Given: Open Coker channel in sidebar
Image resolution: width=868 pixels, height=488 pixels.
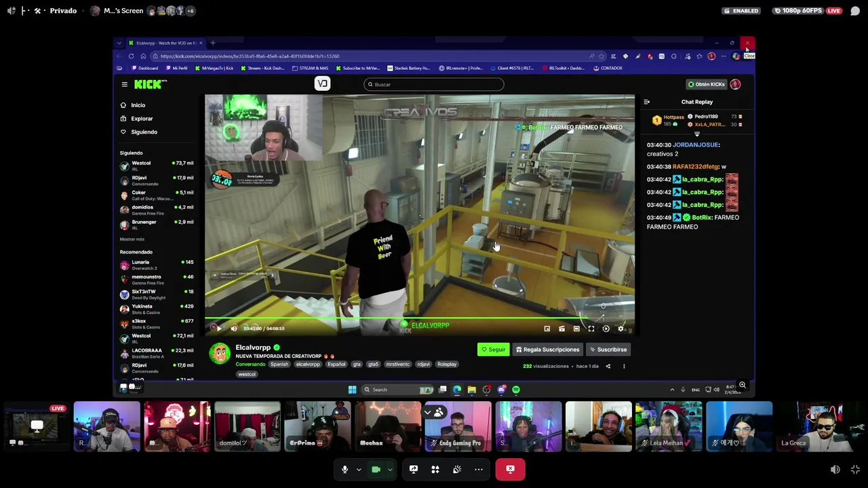Looking at the screenshot, I should [157, 195].
